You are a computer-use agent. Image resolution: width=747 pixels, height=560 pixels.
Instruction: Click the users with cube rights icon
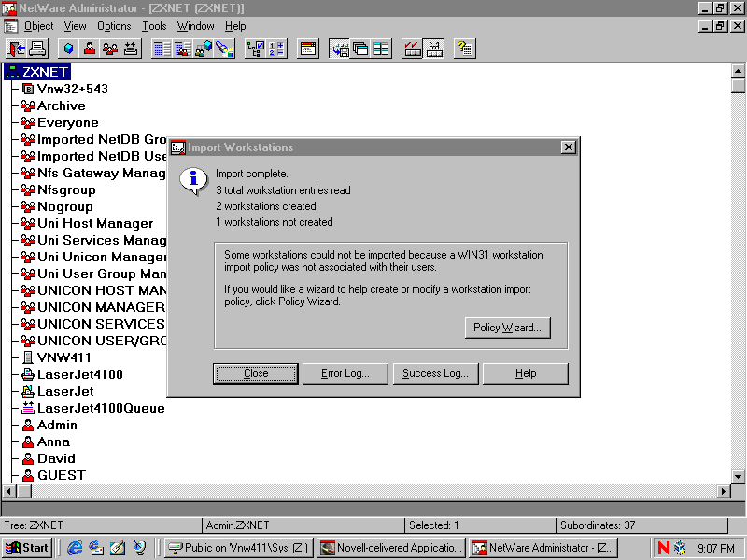[x=204, y=49]
